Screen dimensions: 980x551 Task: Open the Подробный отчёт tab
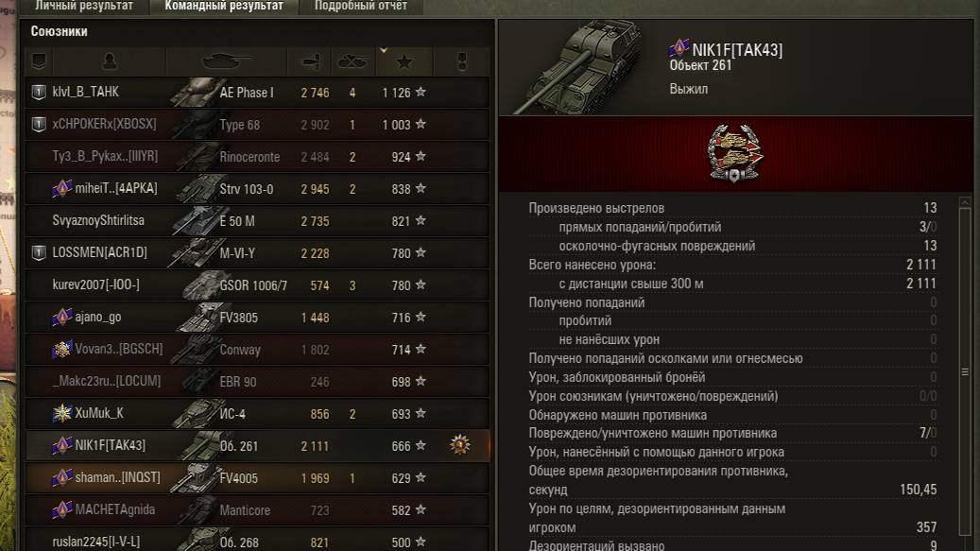[x=361, y=7]
